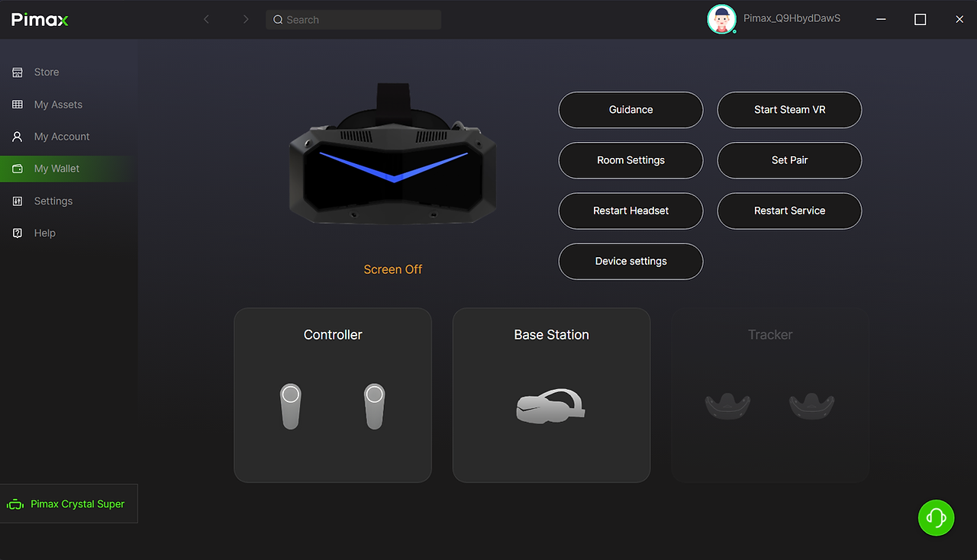
Task: Click the left controller icon
Action: click(290, 406)
